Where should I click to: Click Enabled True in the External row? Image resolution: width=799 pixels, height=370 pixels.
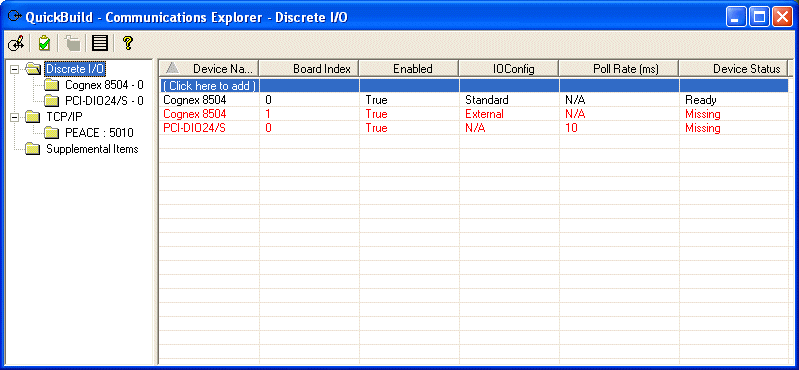(x=377, y=114)
